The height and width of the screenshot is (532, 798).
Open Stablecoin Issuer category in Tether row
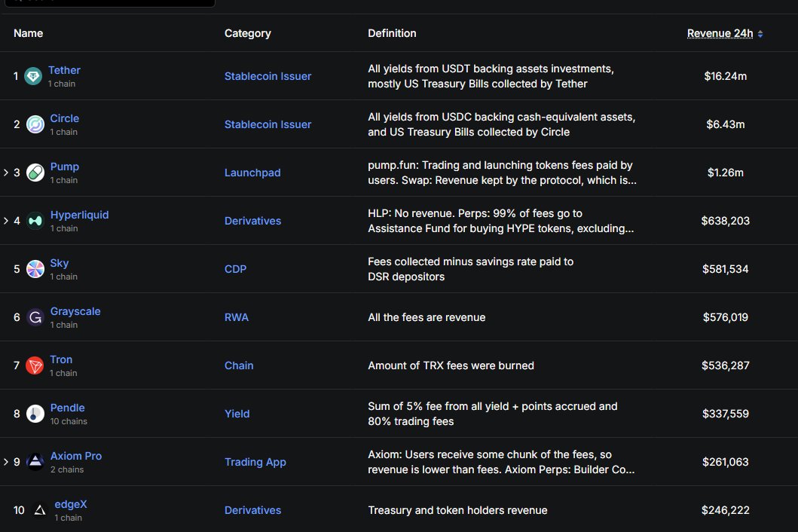268,76
